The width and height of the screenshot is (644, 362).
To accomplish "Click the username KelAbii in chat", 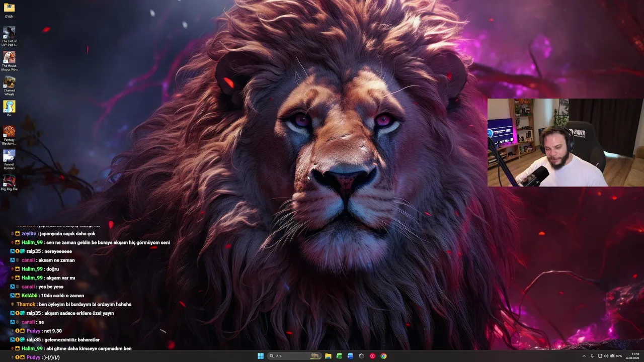I will click(x=30, y=296).
